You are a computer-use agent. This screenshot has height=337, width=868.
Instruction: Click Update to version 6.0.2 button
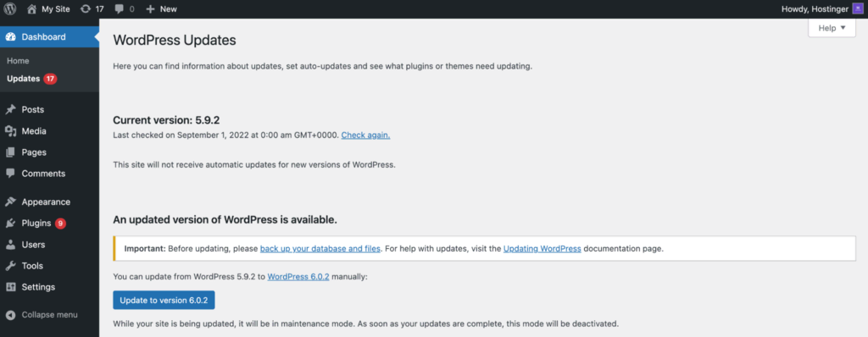(164, 300)
